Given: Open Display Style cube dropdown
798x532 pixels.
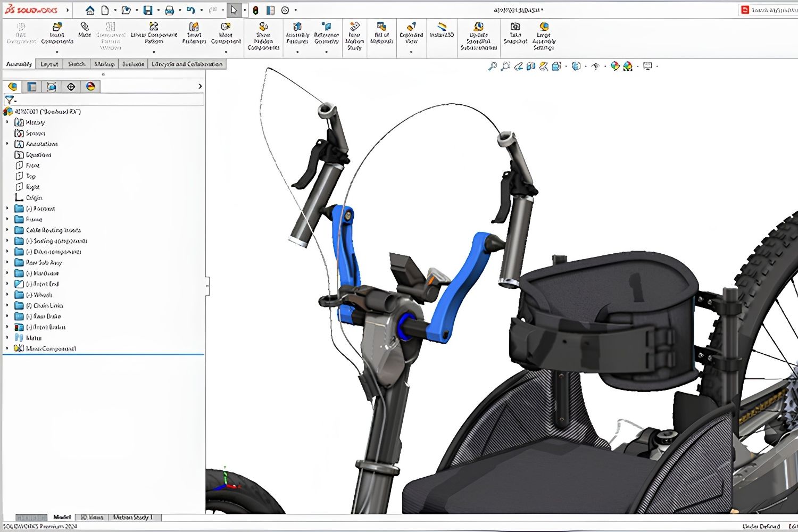Looking at the screenshot, I should pos(576,66).
